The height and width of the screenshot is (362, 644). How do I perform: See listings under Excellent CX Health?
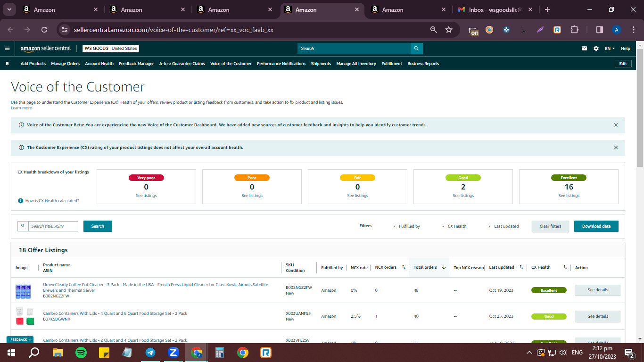coord(569,196)
